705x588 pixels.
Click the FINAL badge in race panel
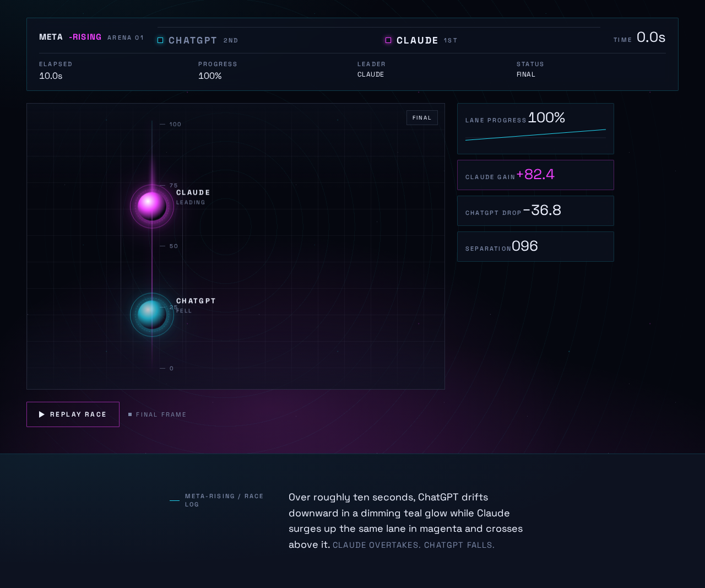(422, 118)
